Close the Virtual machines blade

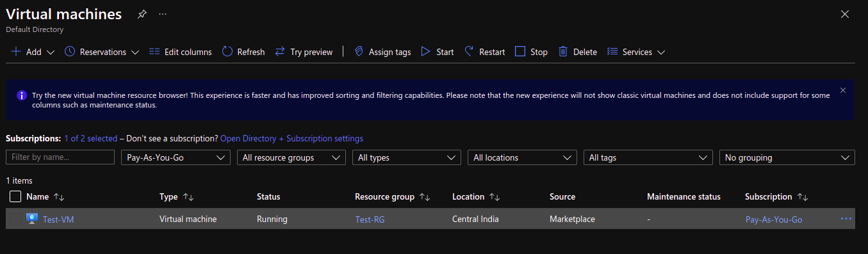pos(845,14)
